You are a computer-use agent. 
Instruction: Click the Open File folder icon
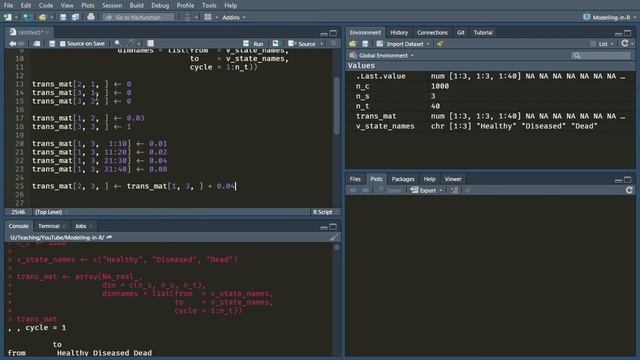coord(42,17)
